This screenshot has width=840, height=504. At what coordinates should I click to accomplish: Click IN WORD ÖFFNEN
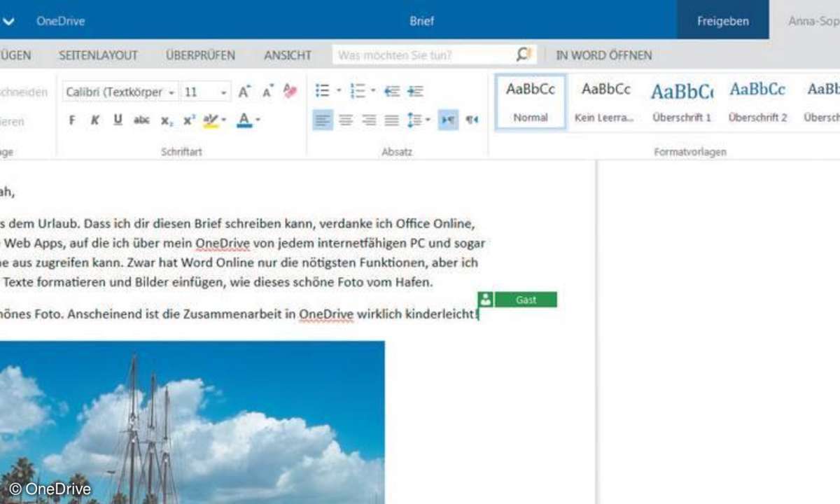[603, 55]
